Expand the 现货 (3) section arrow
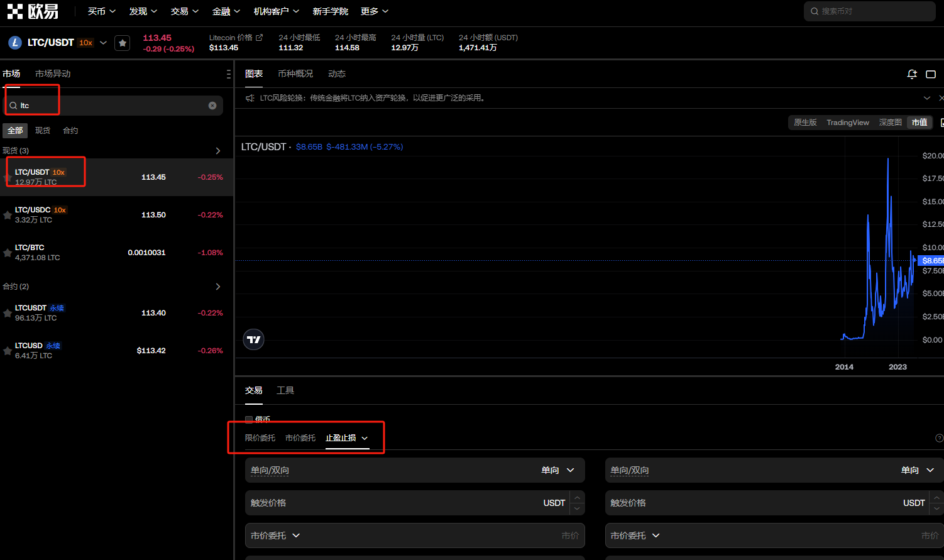Viewport: 944px width, 560px height. (x=218, y=151)
